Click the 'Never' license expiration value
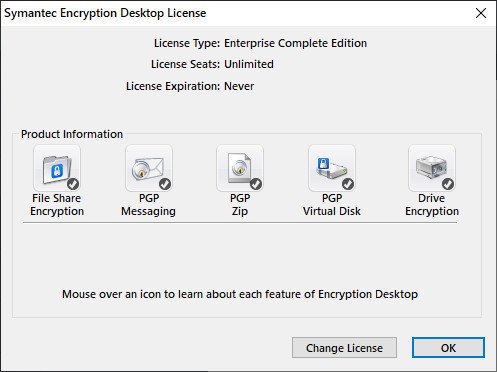 pyautogui.click(x=239, y=86)
